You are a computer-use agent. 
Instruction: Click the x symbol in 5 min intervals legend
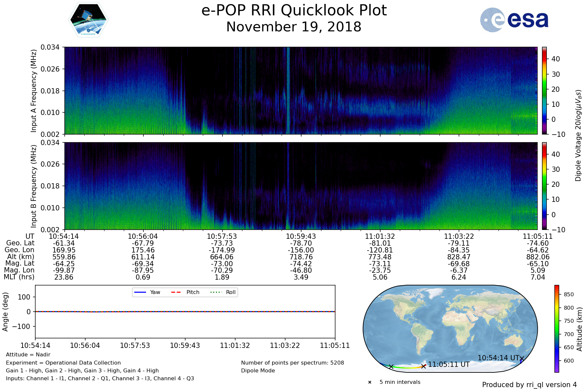click(x=370, y=382)
